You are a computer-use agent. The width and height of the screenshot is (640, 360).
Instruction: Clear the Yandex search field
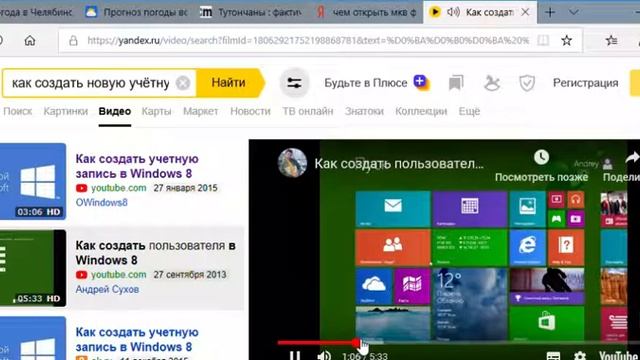pos(183,83)
